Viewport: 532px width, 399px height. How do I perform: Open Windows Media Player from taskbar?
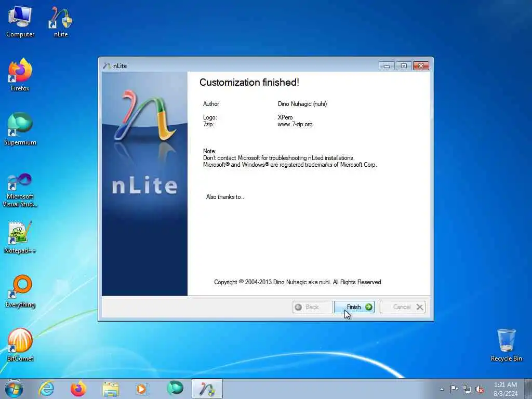[x=142, y=389]
